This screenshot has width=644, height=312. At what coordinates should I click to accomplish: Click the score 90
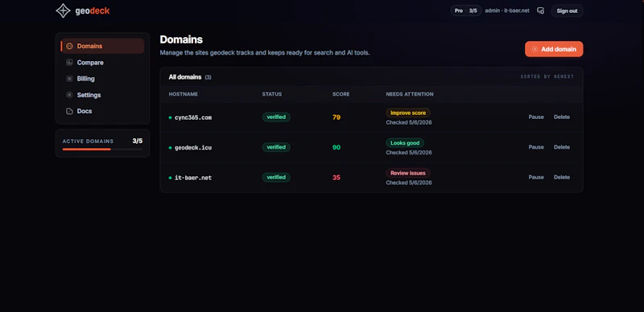point(336,147)
